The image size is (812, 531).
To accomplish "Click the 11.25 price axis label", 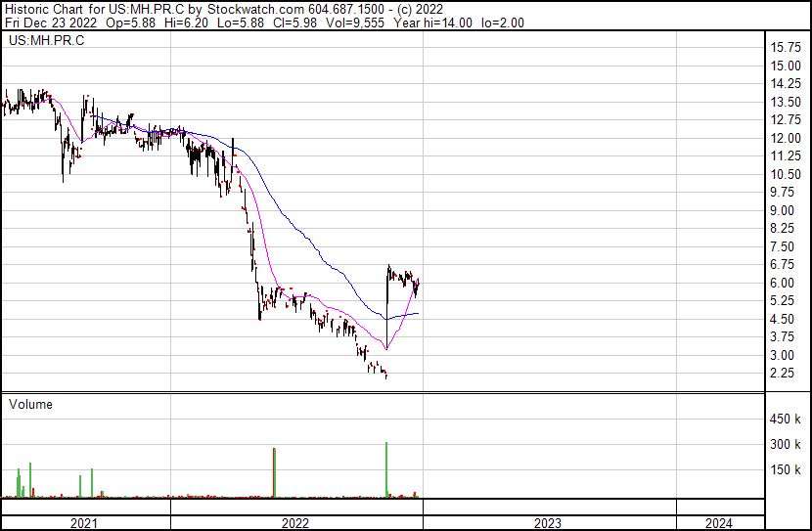I will (x=786, y=156).
